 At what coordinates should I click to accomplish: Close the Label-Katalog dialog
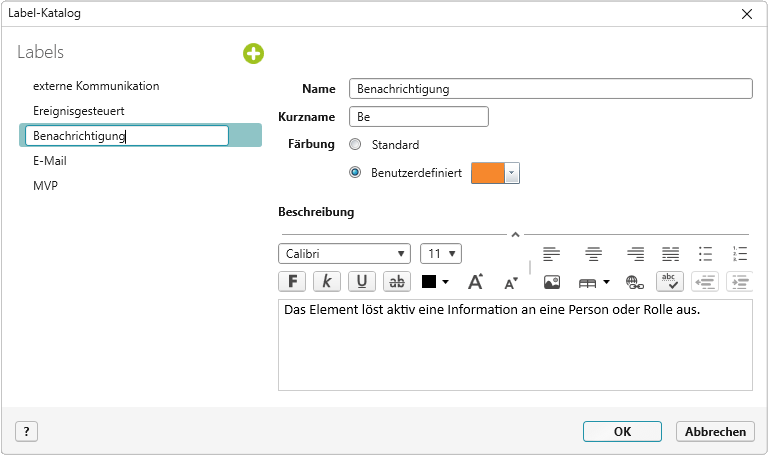tap(746, 14)
